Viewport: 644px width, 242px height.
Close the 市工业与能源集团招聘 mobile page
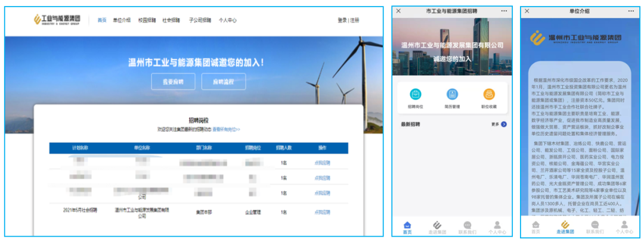tap(398, 11)
